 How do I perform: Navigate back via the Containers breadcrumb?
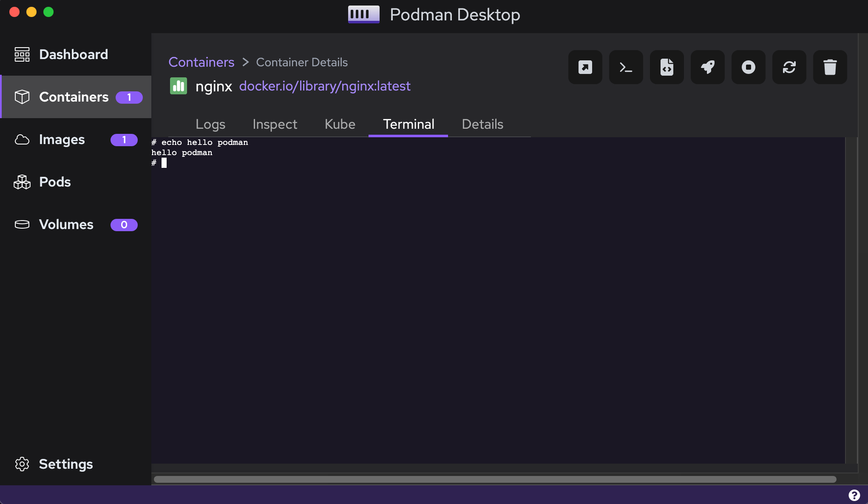click(201, 62)
